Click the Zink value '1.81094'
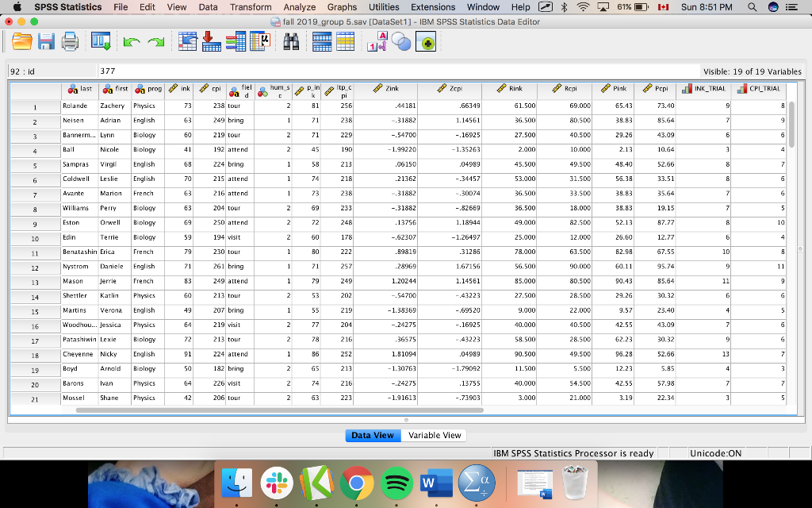 [386, 355]
